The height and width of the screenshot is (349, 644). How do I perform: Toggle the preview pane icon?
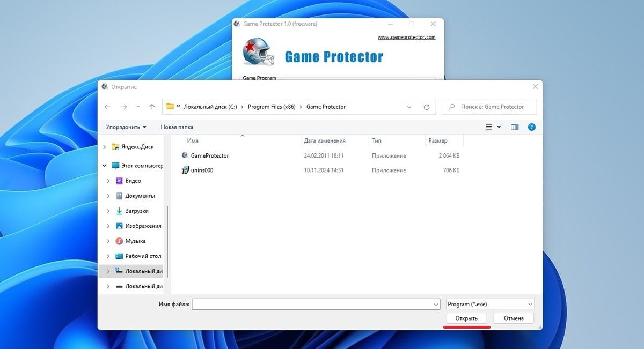pos(515,127)
